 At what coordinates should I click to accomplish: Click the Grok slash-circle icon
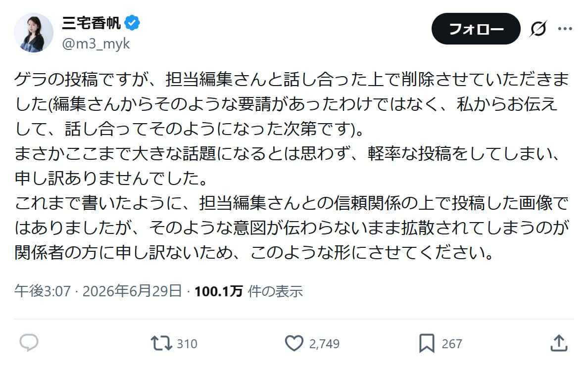pos(539,29)
